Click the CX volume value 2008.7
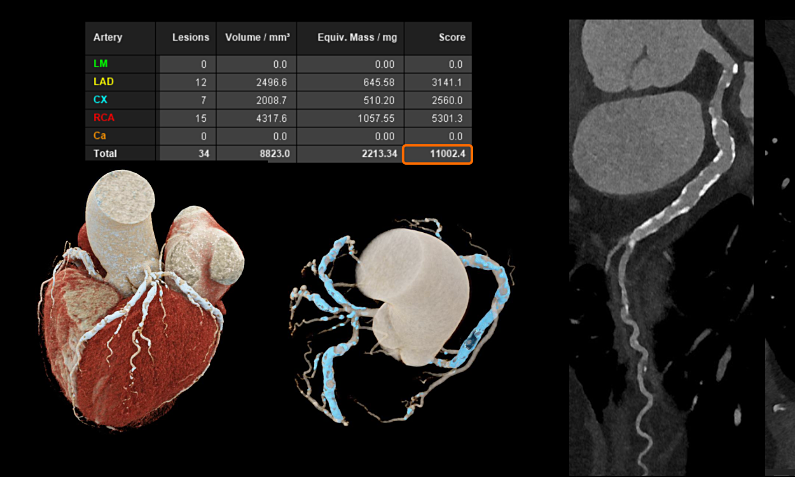The image size is (795, 477). click(271, 100)
